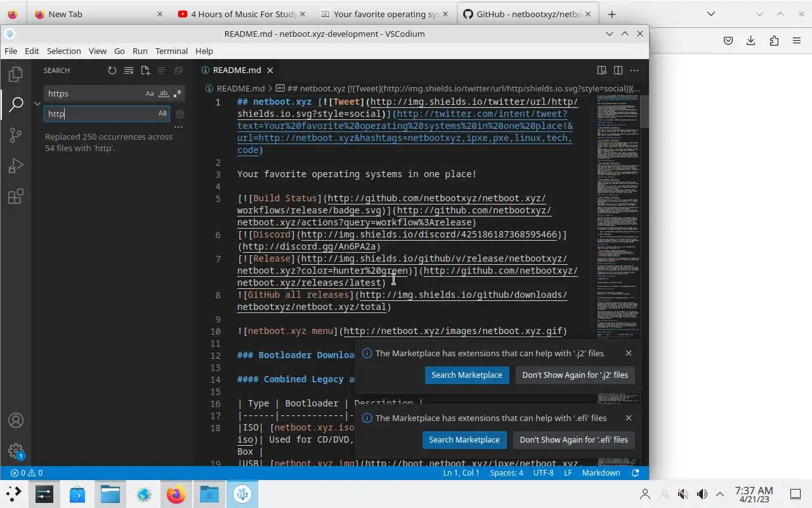Open Firefox downloads panel
This screenshot has height=508, width=812.
tap(750, 41)
